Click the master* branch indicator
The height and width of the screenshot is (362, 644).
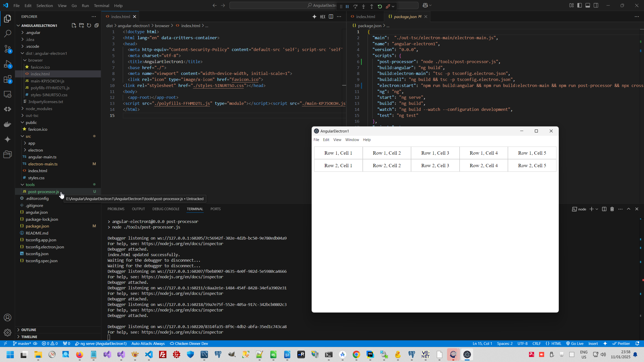tap(22, 343)
